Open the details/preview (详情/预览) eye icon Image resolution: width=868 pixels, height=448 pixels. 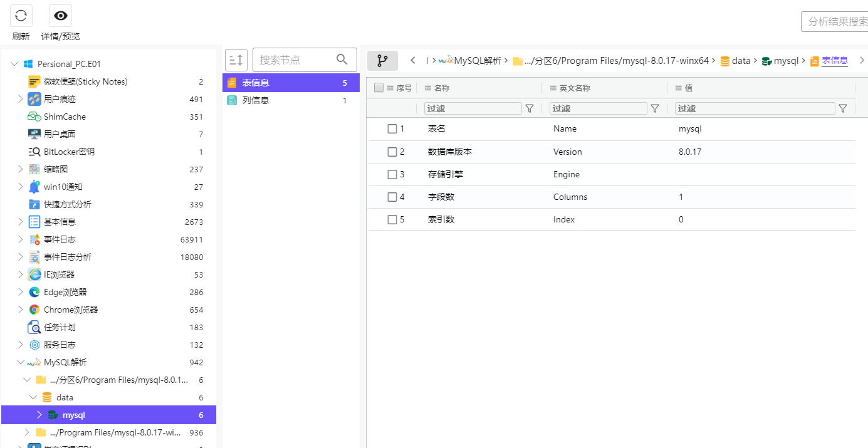60,16
